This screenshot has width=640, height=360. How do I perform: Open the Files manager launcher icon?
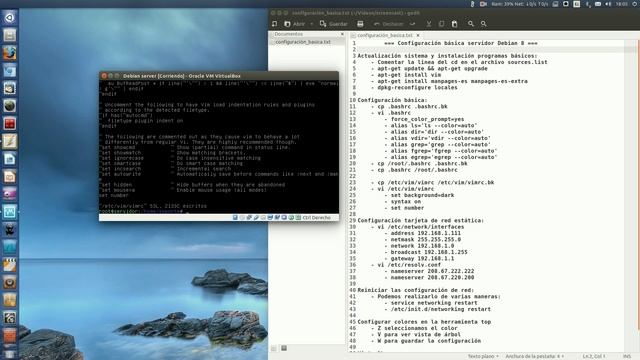pos(9,35)
